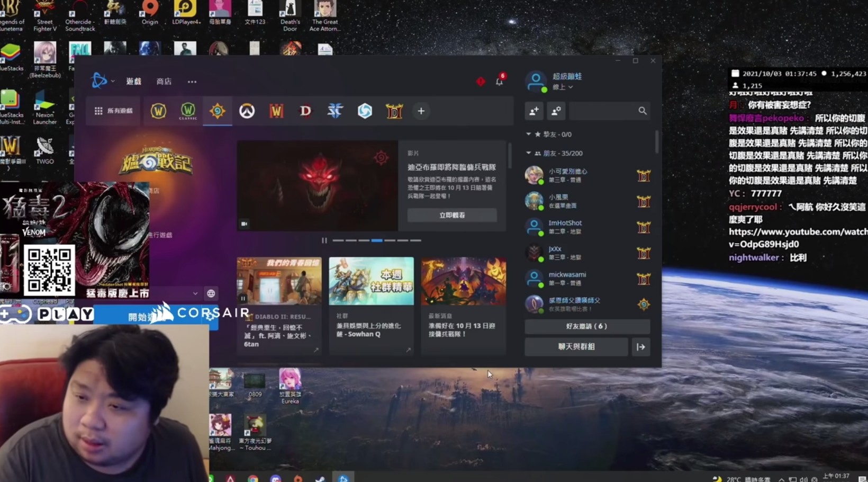Add a game with the plus button
This screenshot has width=868, height=482.
click(x=421, y=111)
